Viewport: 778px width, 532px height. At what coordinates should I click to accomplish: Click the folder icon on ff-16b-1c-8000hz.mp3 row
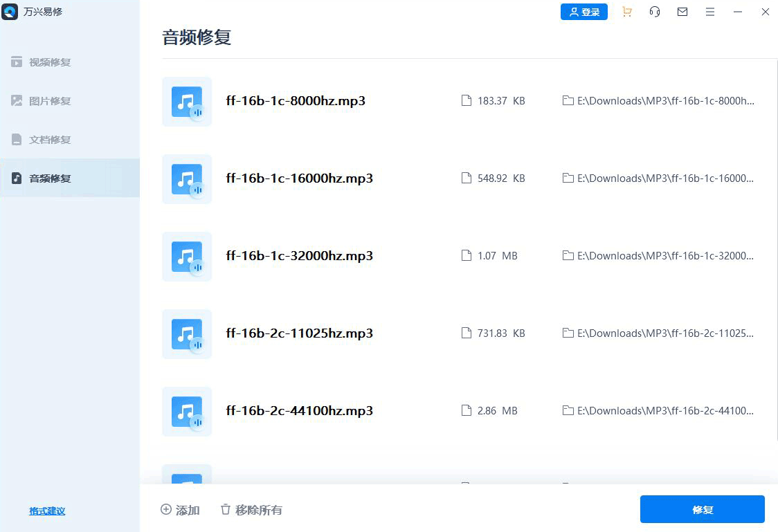[567, 100]
